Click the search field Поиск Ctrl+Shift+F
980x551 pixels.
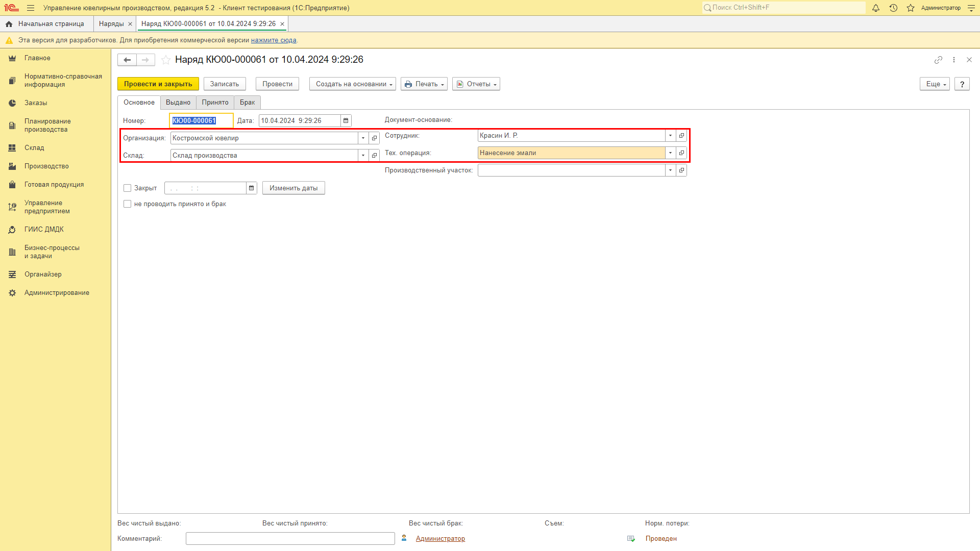pos(784,8)
